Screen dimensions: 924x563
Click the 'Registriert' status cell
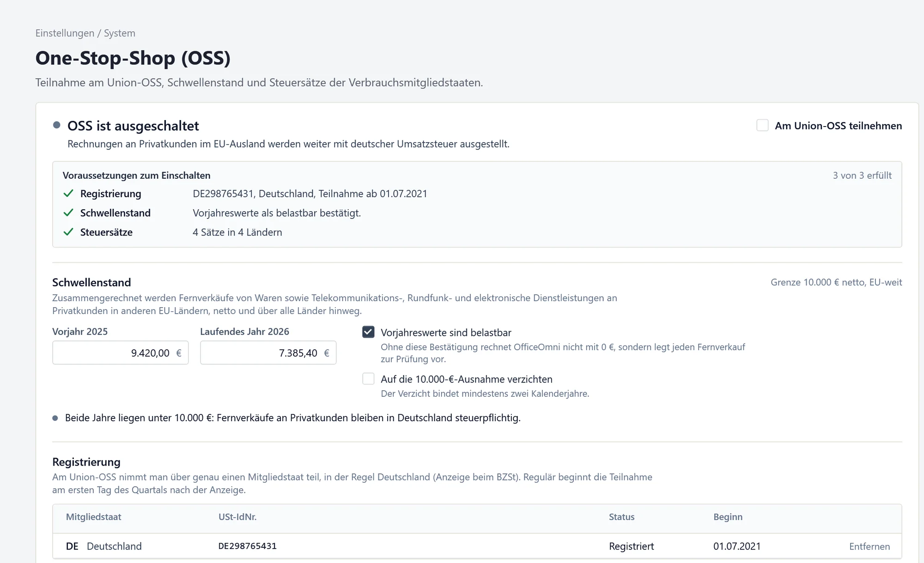[632, 546]
